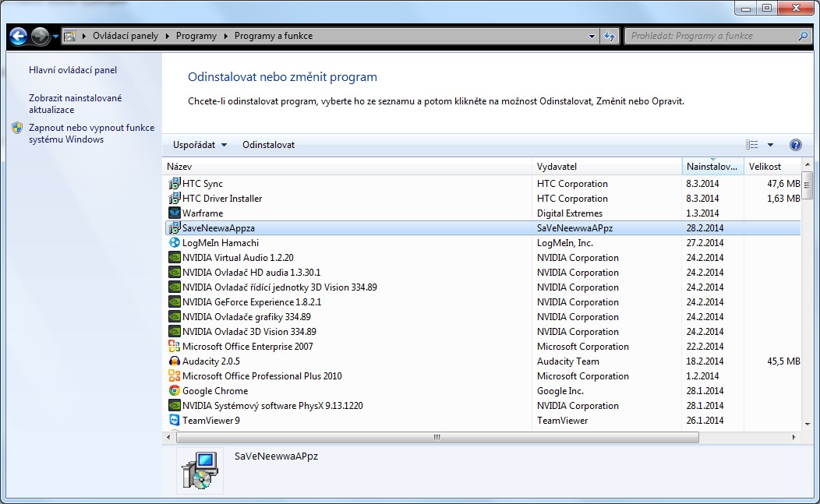Select the Warframe program name

coord(203,213)
